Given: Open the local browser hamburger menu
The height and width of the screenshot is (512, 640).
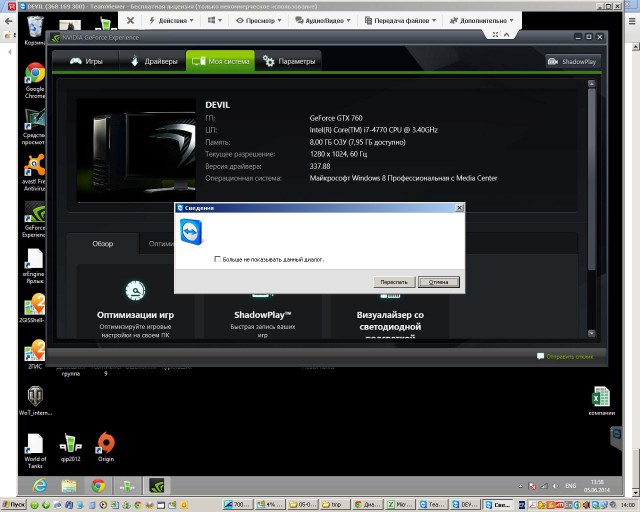Looking at the screenshot, I should tap(632, 21).
